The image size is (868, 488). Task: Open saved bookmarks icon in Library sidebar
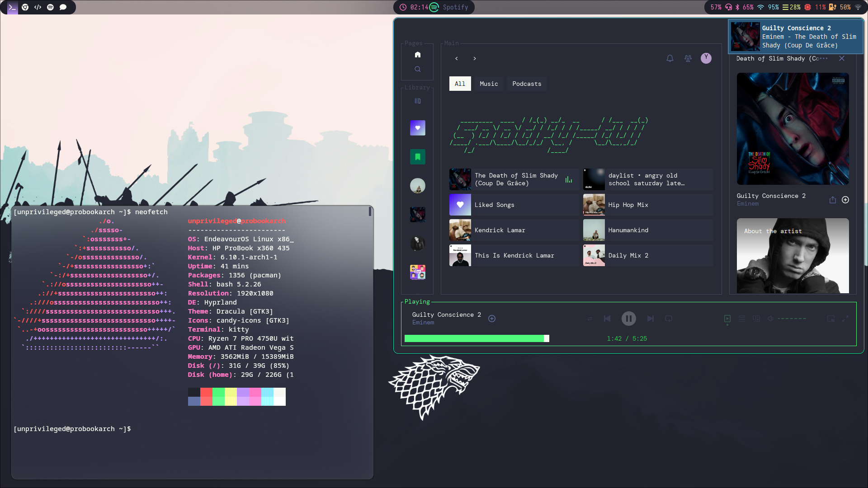[417, 157]
